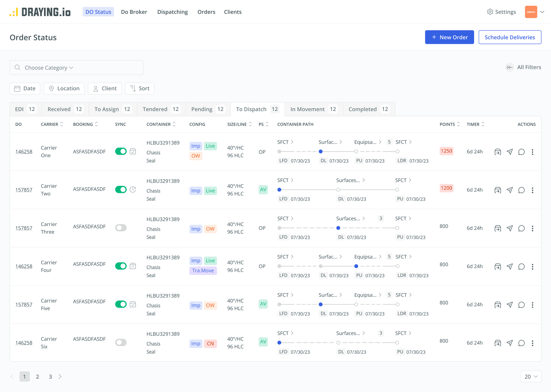This screenshot has height=392, width=551.
Task: Enable sync toggle for Carrier Three
Action: click(x=121, y=228)
